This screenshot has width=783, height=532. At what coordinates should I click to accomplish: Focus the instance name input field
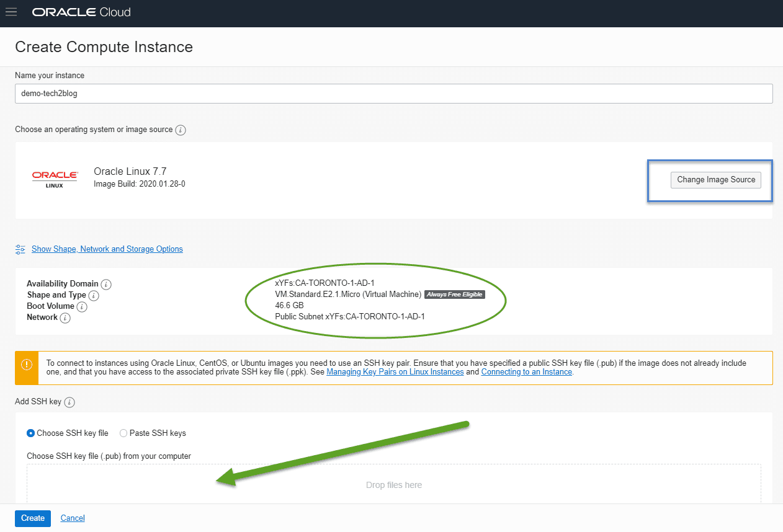point(394,94)
